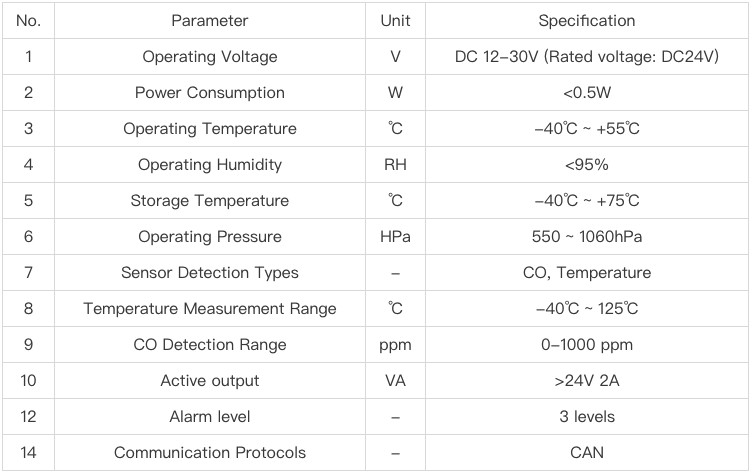Screen dimensions: 753x474
Task: Click the '<95%' humidity specification
Action: [586, 164]
